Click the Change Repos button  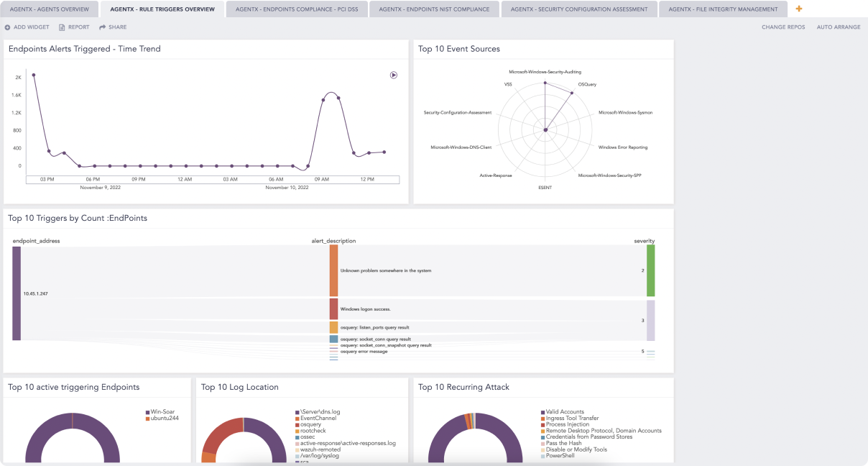[783, 27]
